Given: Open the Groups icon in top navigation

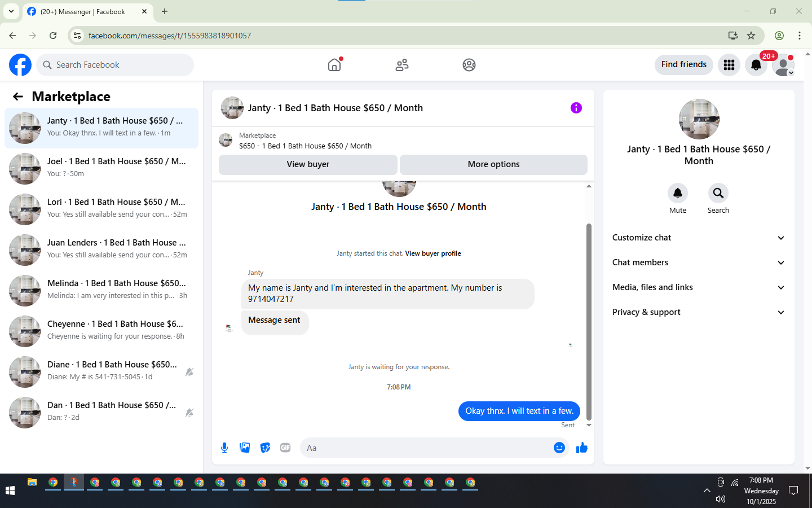Looking at the screenshot, I should pos(469,65).
